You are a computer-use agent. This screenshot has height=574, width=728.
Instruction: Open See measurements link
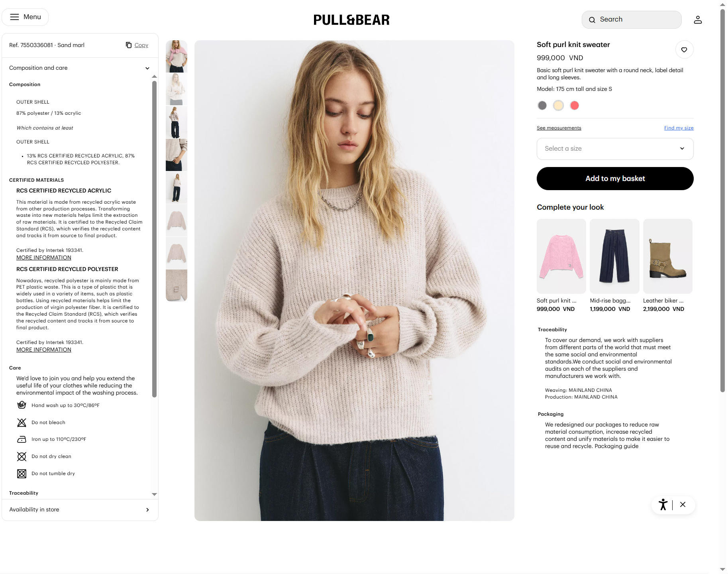tap(559, 128)
